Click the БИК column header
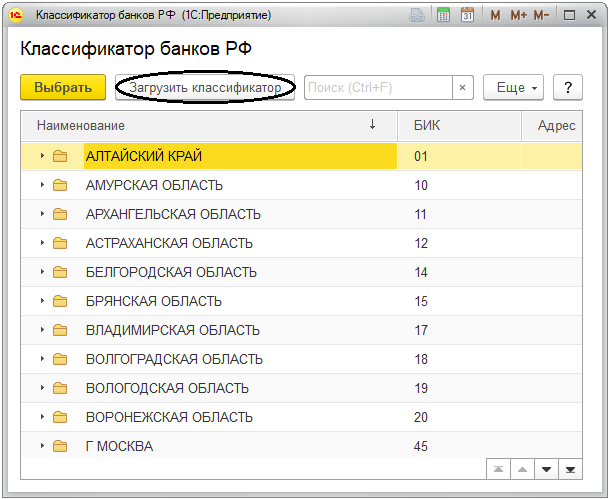 (459, 125)
